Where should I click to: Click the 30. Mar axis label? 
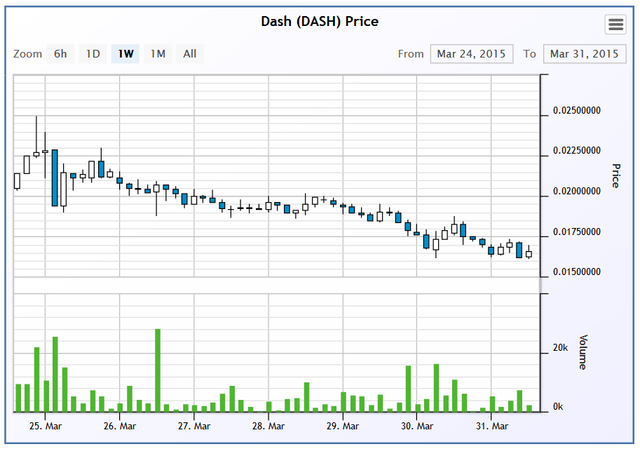(417, 426)
